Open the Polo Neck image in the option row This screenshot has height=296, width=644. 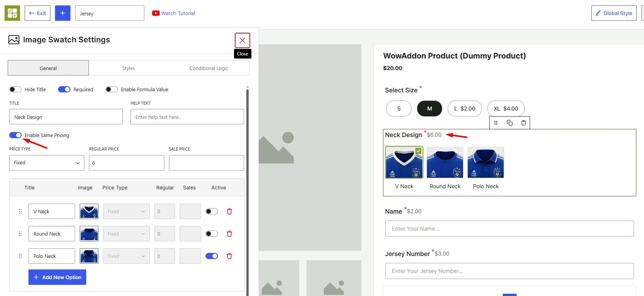(89, 256)
